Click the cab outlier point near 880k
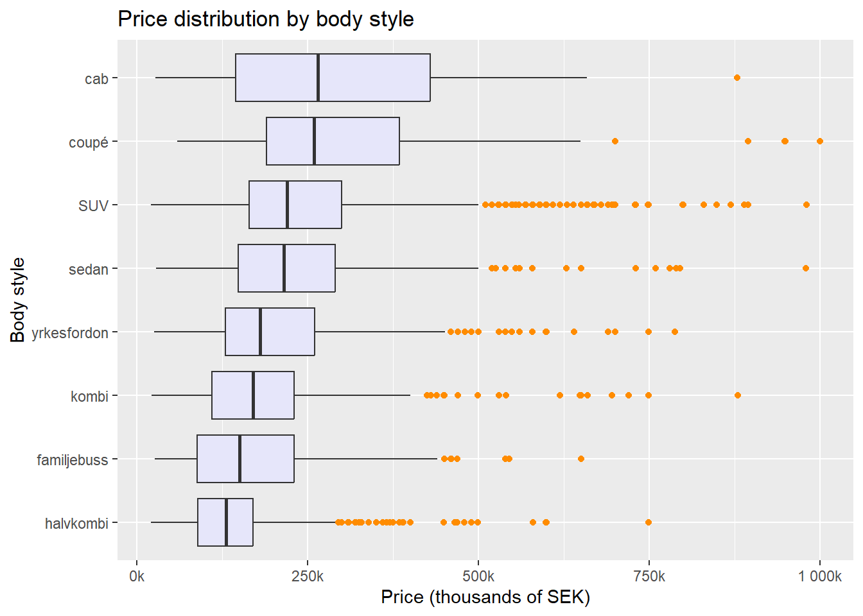This screenshot has width=863, height=616. click(x=737, y=78)
